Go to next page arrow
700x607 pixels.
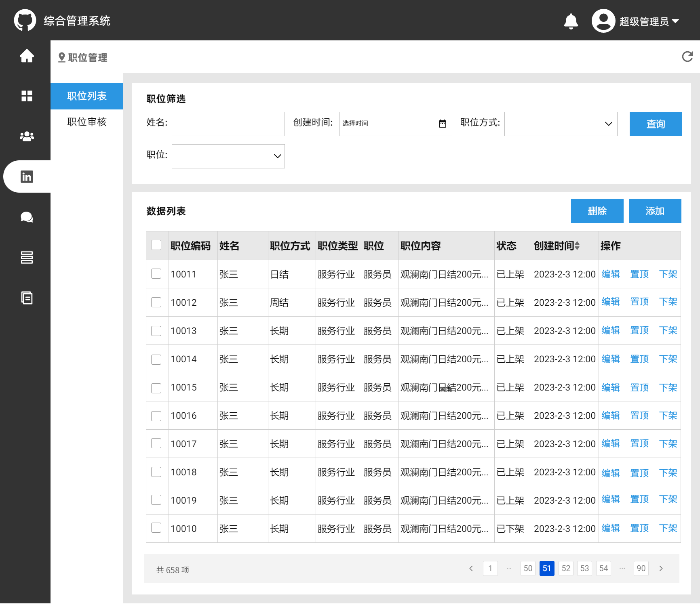pos(661,568)
